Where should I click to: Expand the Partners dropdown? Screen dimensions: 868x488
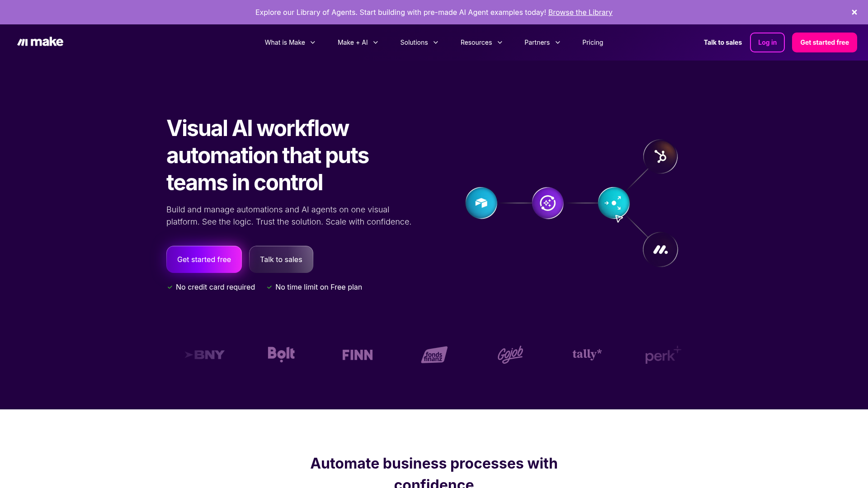coord(542,42)
